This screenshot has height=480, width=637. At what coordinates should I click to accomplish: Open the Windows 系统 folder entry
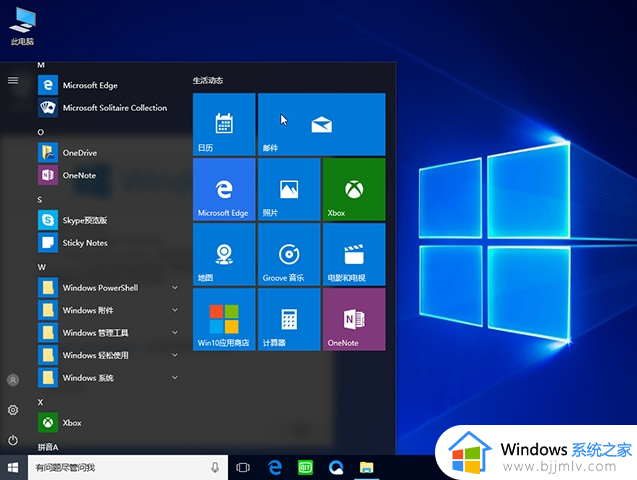pos(108,378)
